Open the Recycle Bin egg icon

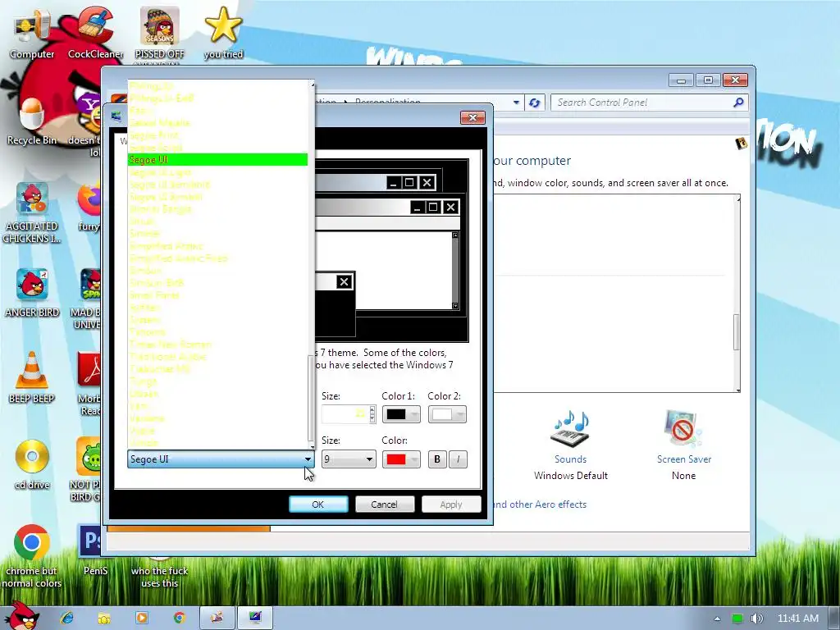(x=32, y=122)
